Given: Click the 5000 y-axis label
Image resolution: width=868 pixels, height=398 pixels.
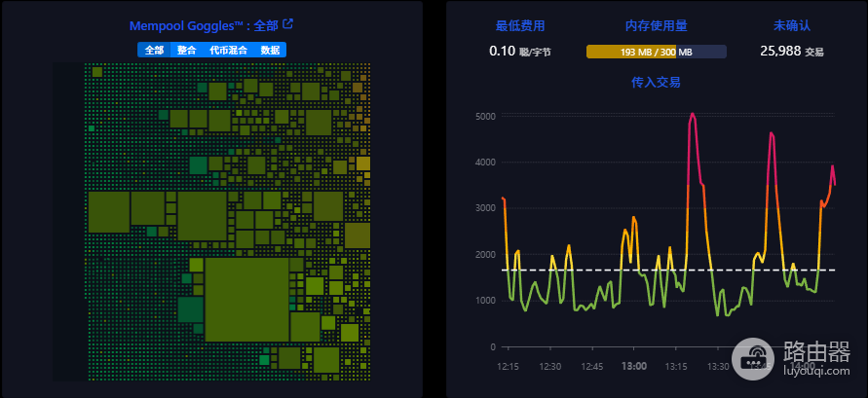Looking at the screenshot, I should point(485,116).
